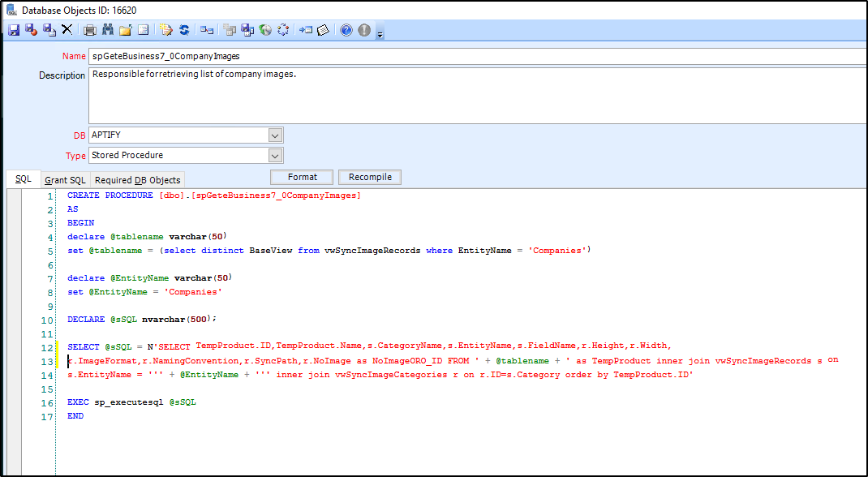Open Help with the blue question mark
Viewport: 868px width, 477px height.
click(346, 30)
